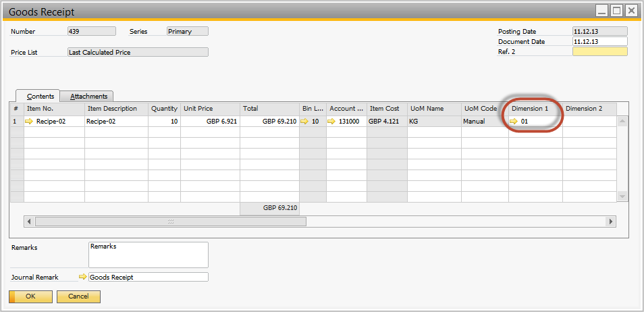Click Item Cost cell GBP 4.121
This screenshot has height=312, width=644.
point(387,122)
